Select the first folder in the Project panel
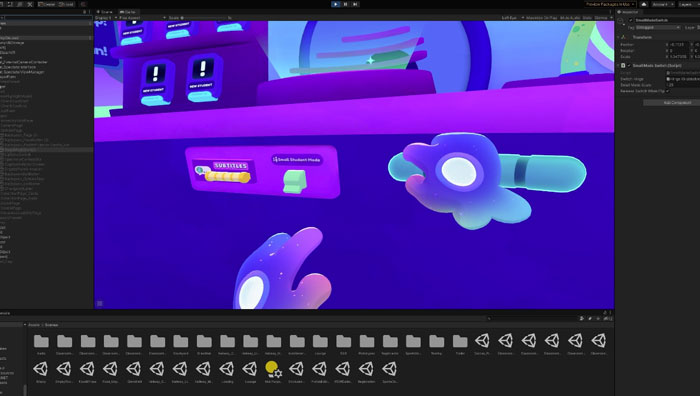700x396 pixels. pyautogui.click(x=41, y=342)
